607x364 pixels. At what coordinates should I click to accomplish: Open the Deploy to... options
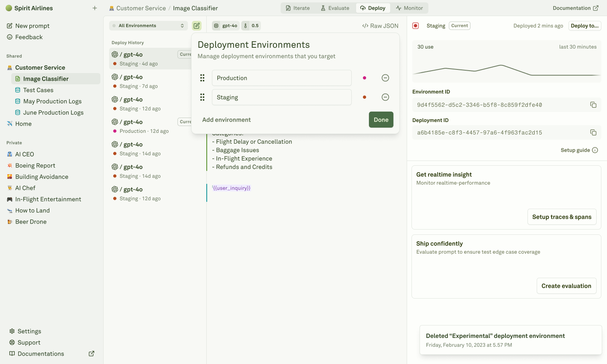pos(585,25)
